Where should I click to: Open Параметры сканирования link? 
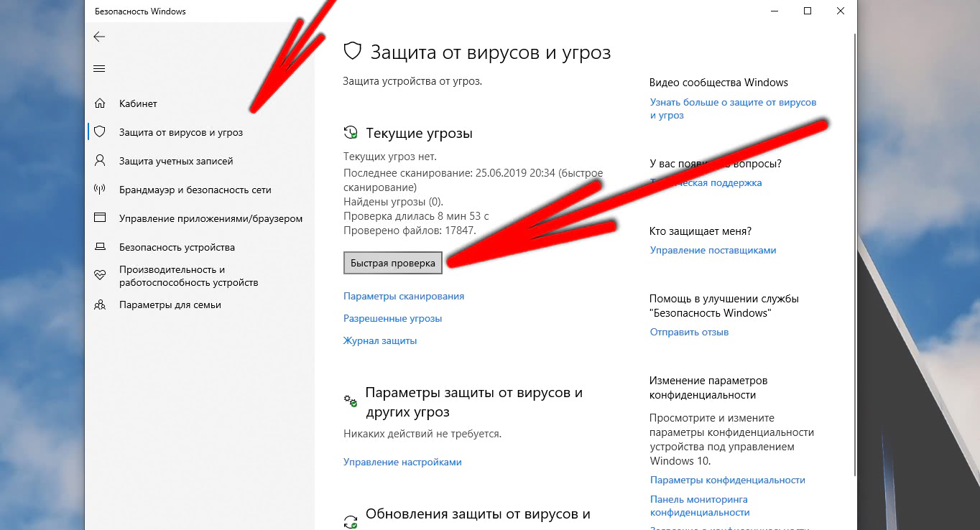(404, 296)
